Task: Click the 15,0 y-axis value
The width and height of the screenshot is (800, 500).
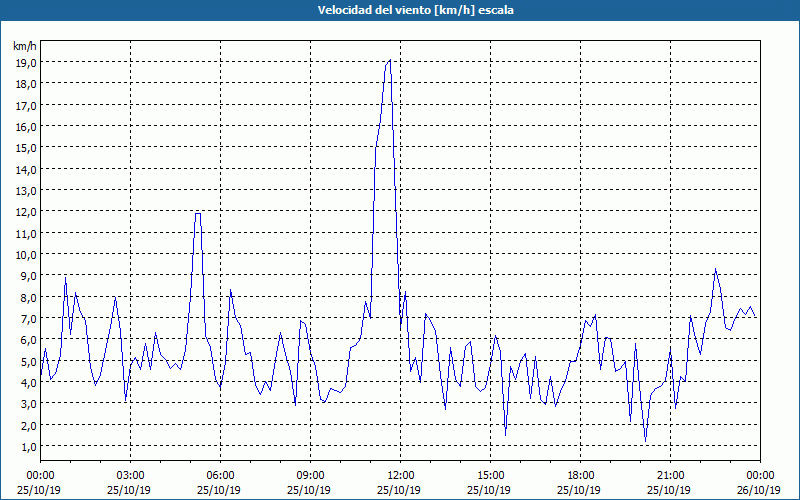Action: coord(25,147)
